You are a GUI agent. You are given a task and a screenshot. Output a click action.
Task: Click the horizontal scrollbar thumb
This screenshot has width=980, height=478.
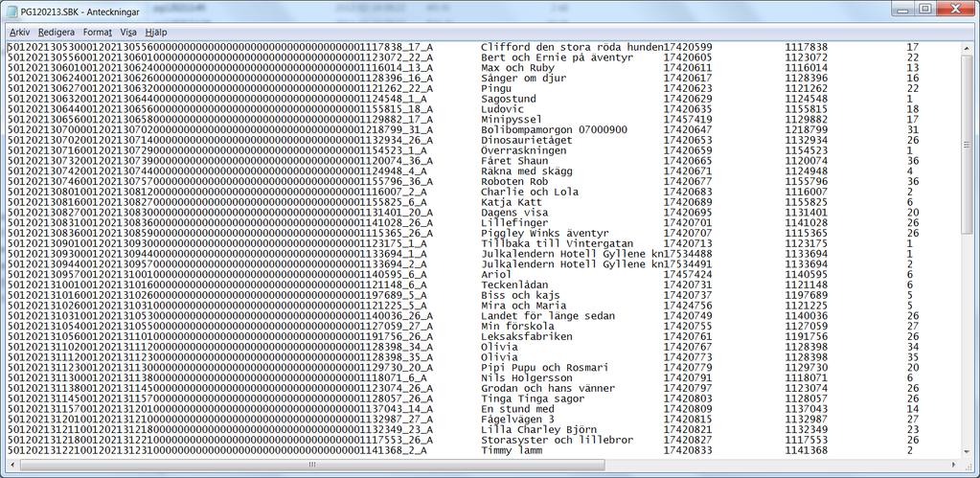click(x=312, y=465)
